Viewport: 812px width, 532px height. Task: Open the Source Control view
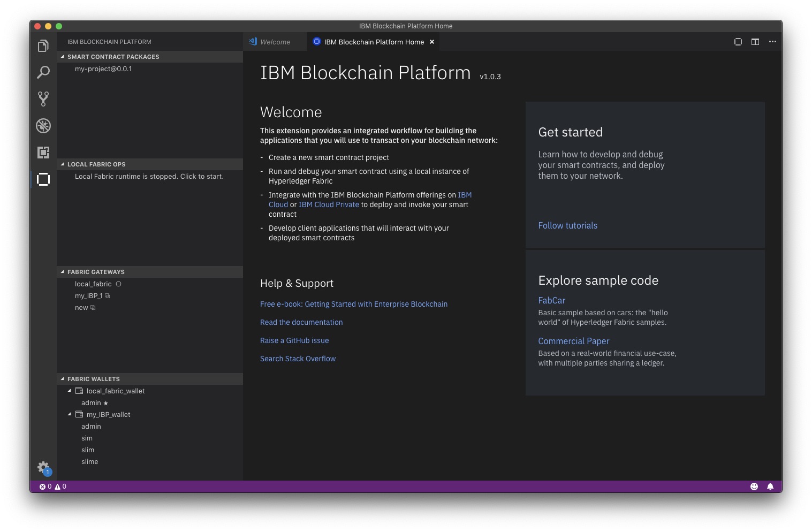click(43, 99)
